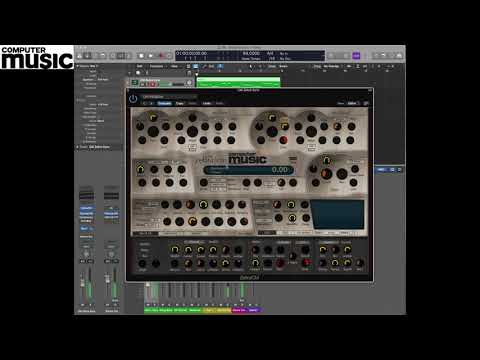Click the link icon in plugin header
The height and width of the screenshot is (360, 480).
click(366, 103)
